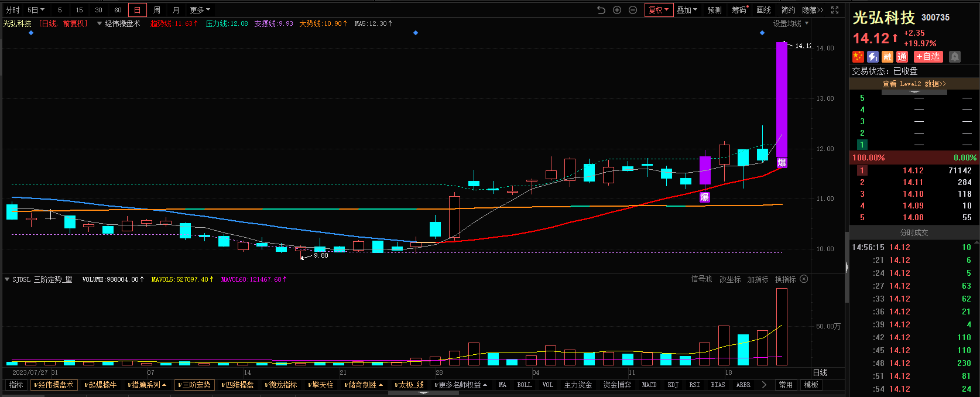Click the 信号池 signal pool link
This screenshot has width=980, height=397.
click(x=701, y=279)
